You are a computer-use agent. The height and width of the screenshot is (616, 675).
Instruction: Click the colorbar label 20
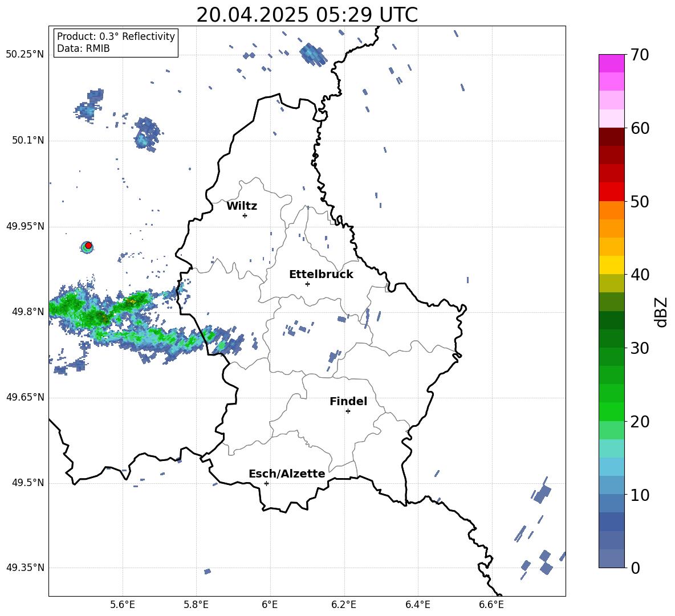(640, 422)
